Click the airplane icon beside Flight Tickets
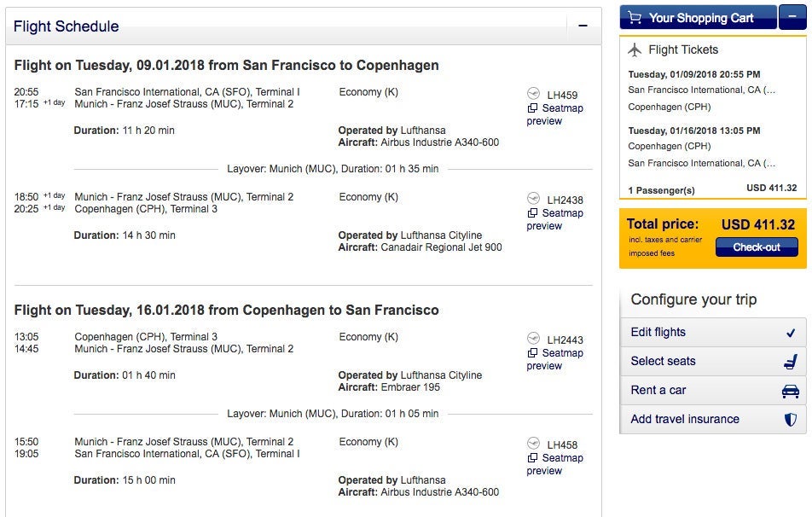Viewport: 812px width, 517px height. (635, 49)
